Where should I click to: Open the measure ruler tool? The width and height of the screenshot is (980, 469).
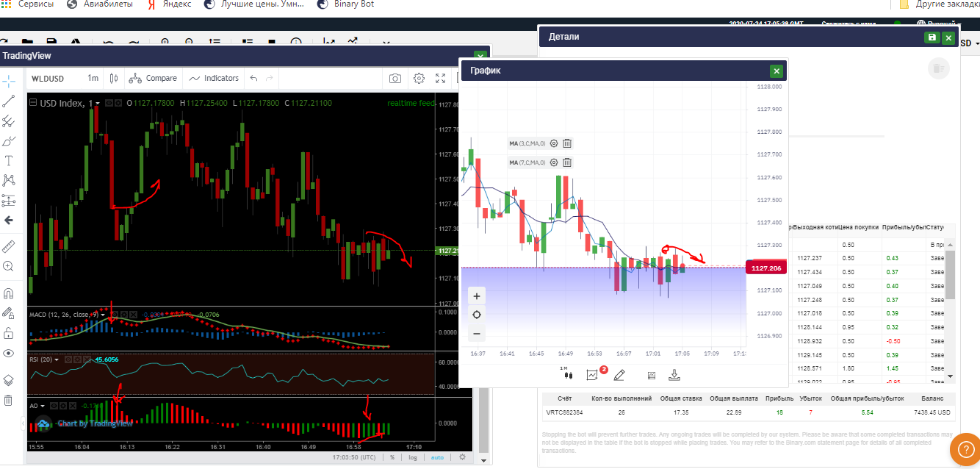coord(9,246)
